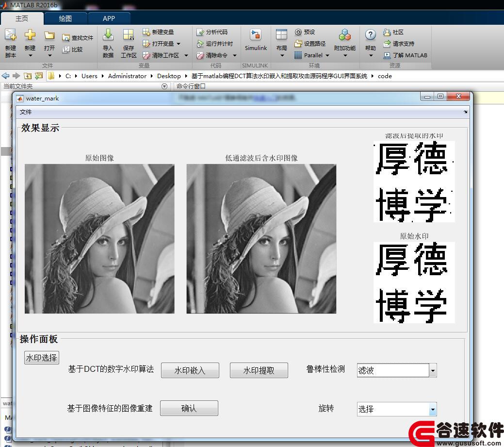
Task: Click the undock arrow in the water_mark menu bar
Action: (465, 112)
